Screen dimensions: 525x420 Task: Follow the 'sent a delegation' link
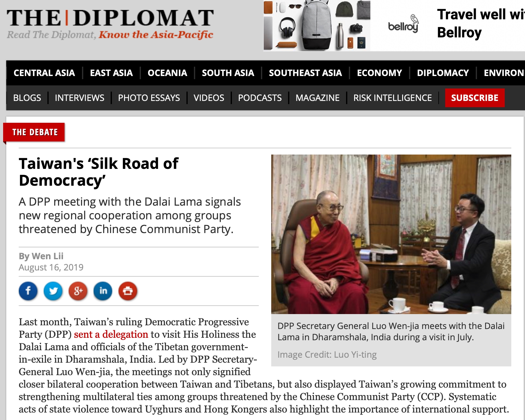(111, 334)
